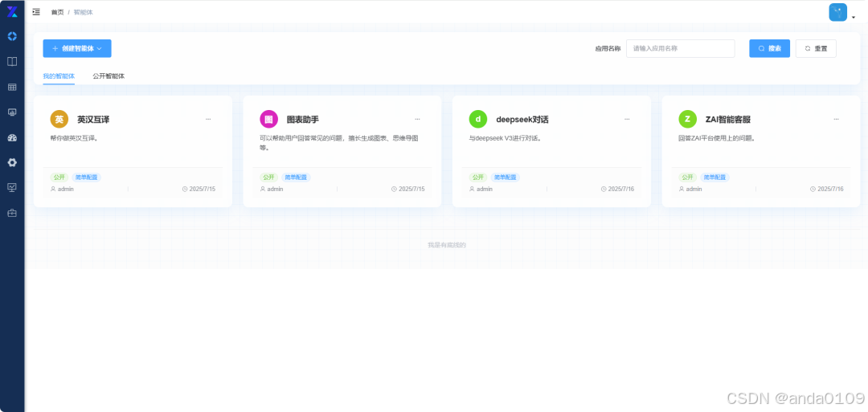
Task: Go to 首页 in the breadcrumb
Action: pyautogui.click(x=58, y=12)
